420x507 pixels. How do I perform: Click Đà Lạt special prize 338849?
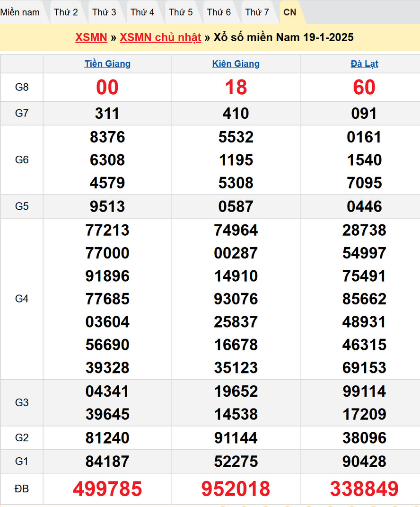pos(364,489)
